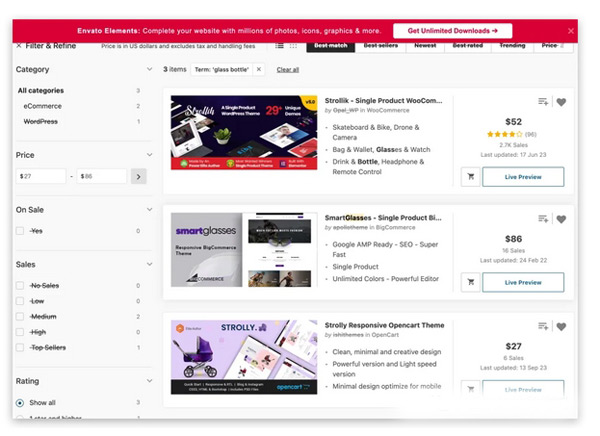Screen dimensions: 600x436
Task: Add SmartGlasses theme to a collection
Action: (x=543, y=219)
